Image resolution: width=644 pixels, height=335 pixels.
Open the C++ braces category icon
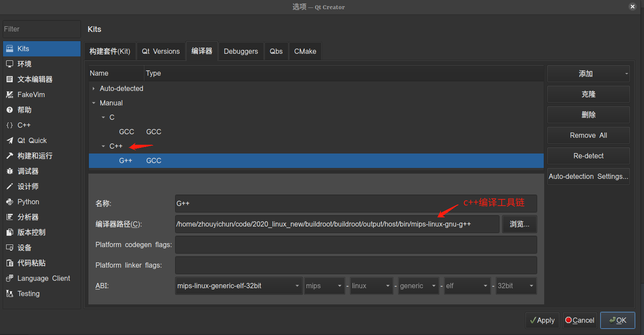click(10, 125)
